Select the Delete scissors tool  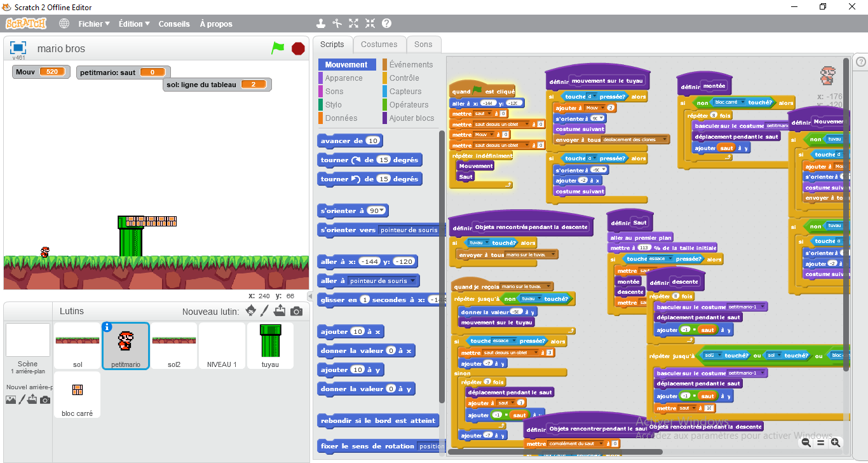[337, 24]
